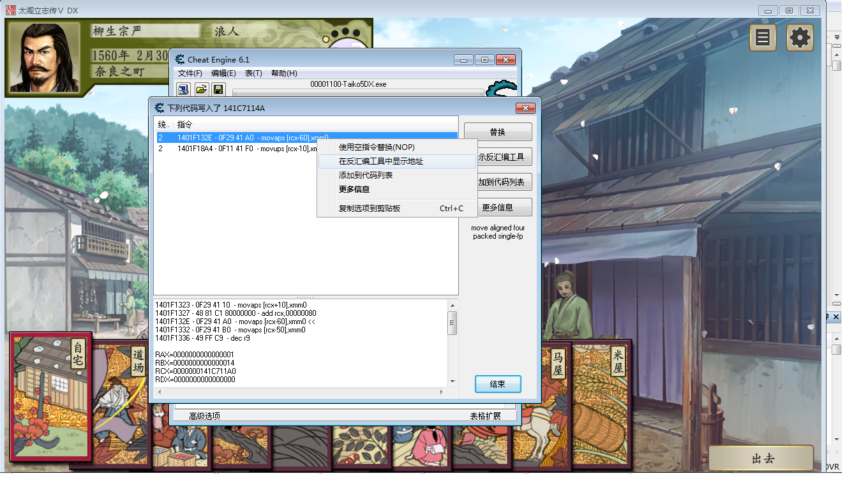Click the 奈良之町 location label
Image resolution: width=868 pixels, height=490 pixels.
pyautogui.click(x=120, y=71)
